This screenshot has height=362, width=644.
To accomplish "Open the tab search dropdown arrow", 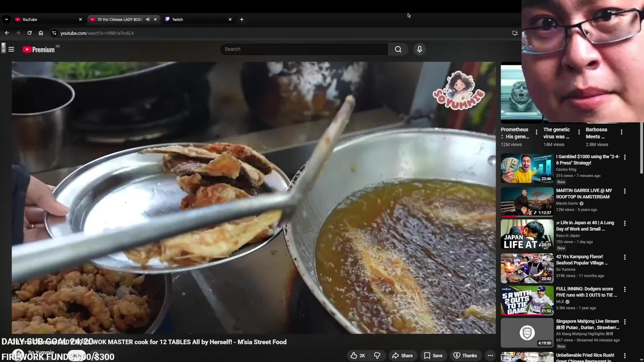I will click(x=6, y=19).
